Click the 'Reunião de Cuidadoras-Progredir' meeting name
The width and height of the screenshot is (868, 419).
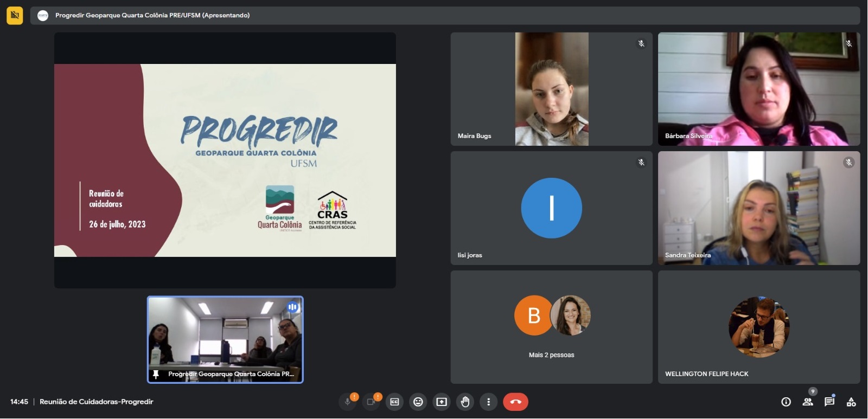97,402
